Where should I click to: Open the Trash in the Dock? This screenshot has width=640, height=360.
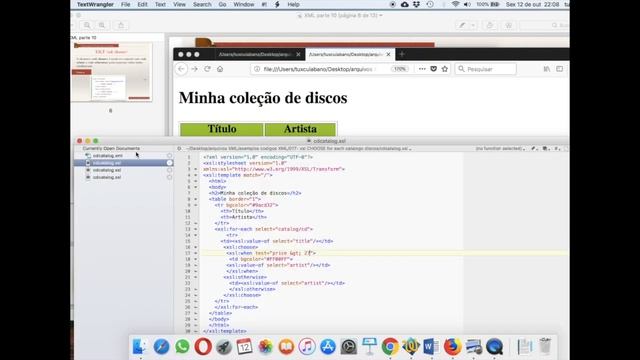click(x=545, y=347)
